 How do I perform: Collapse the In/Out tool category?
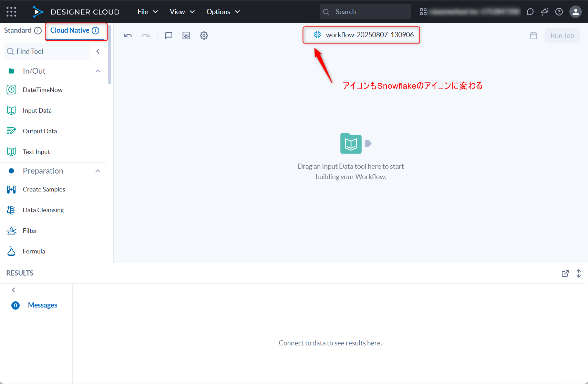click(98, 71)
